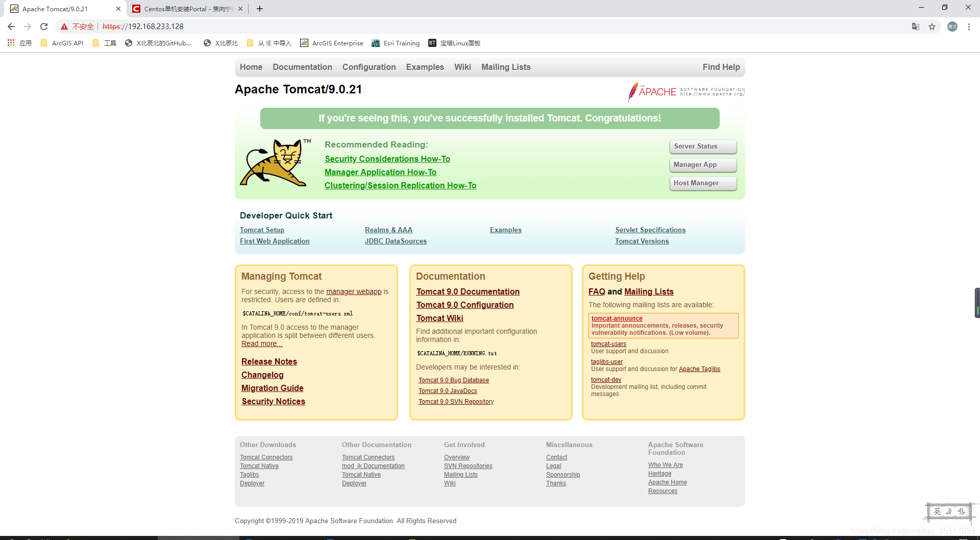Go back using the browser back arrow
Image resolution: width=980 pixels, height=540 pixels.
coord(11,27)
